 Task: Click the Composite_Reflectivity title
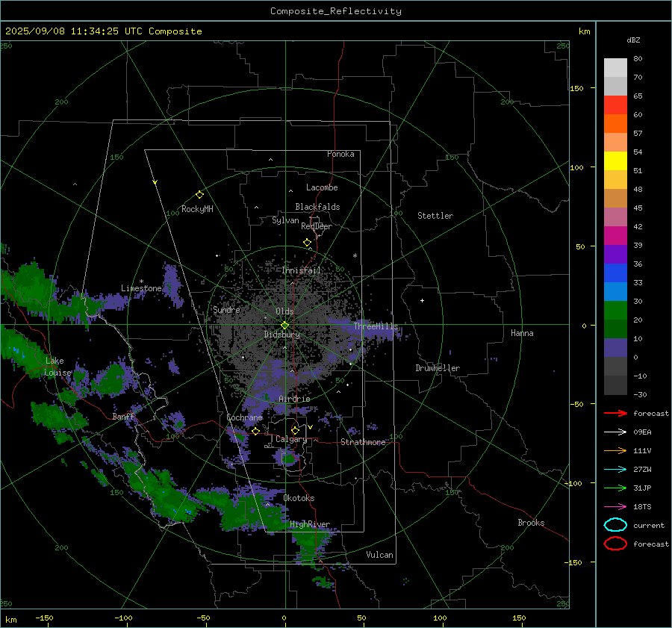pyautogui.click(x=336, y=11)
